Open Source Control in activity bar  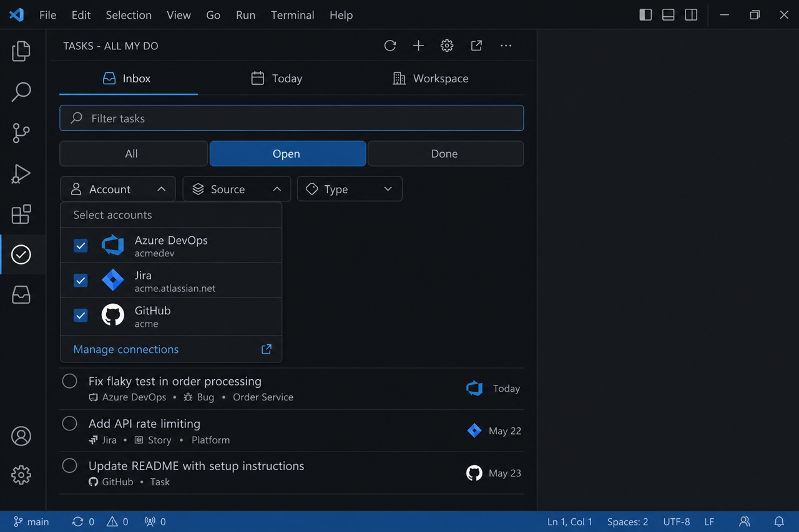[21, 133]
